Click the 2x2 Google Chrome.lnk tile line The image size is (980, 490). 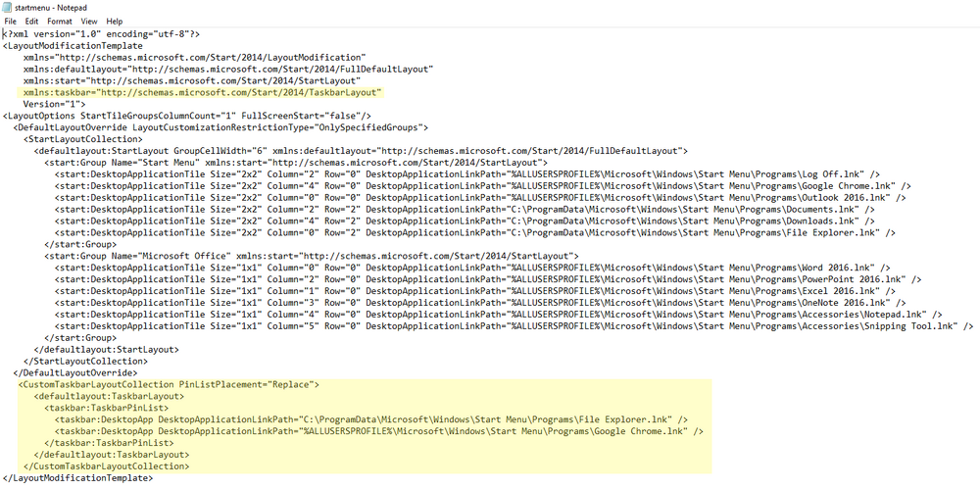(x=482, y=185)
